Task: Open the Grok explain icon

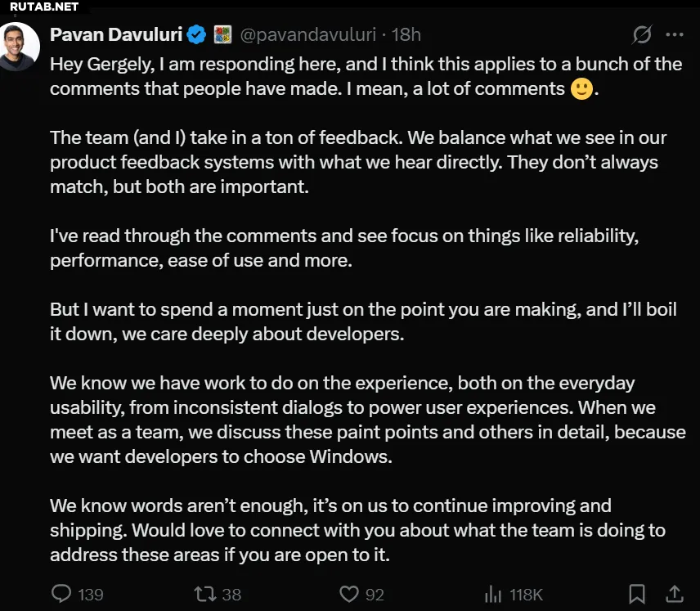Action: [x=642, y=34]
